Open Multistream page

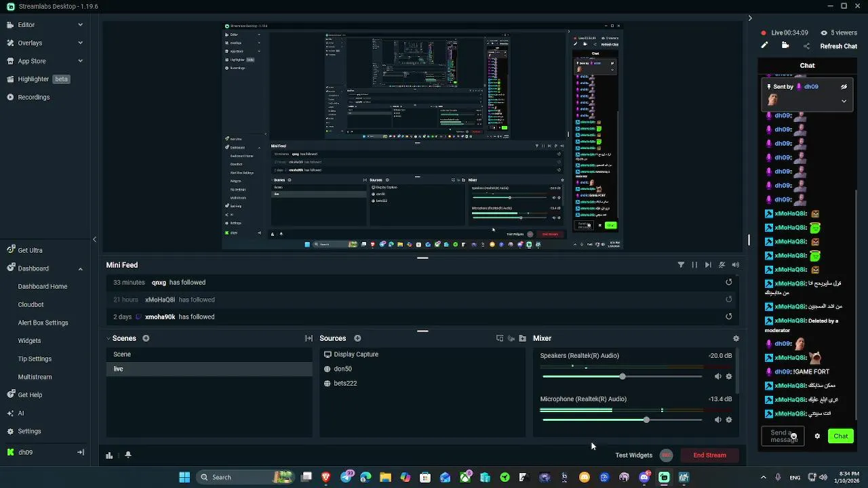pos(35,377)
